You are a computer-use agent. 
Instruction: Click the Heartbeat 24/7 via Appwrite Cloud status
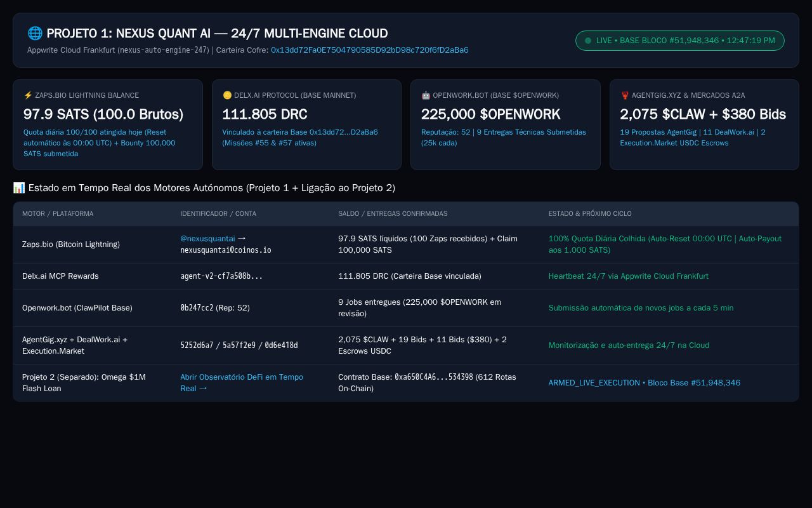pyautogui.click(x=629, y=276)
